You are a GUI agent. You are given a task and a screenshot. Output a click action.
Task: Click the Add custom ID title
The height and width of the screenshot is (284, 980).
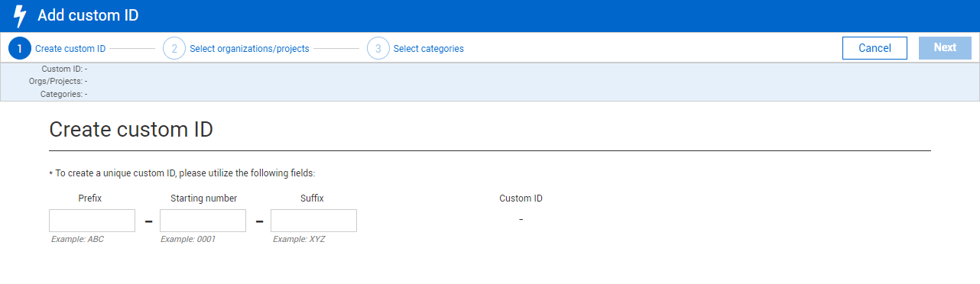point(88,15)
